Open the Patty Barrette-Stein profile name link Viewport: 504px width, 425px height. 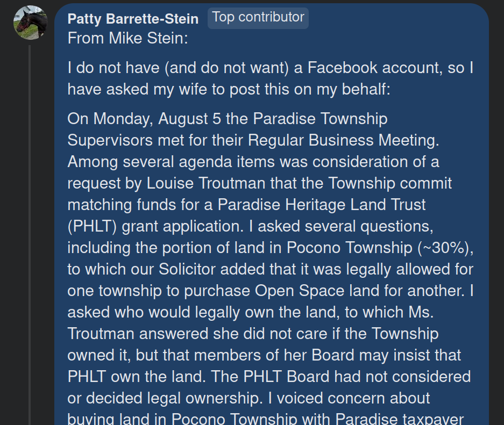(x=133, y=19)
